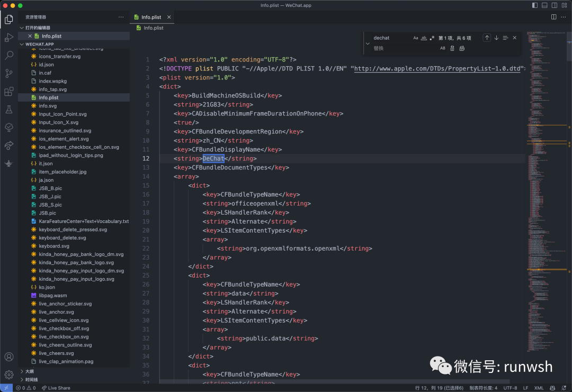Viewport: 572px width, 392px height.
Task: Close Info.plist in open editors list
Action: point(30,36)
